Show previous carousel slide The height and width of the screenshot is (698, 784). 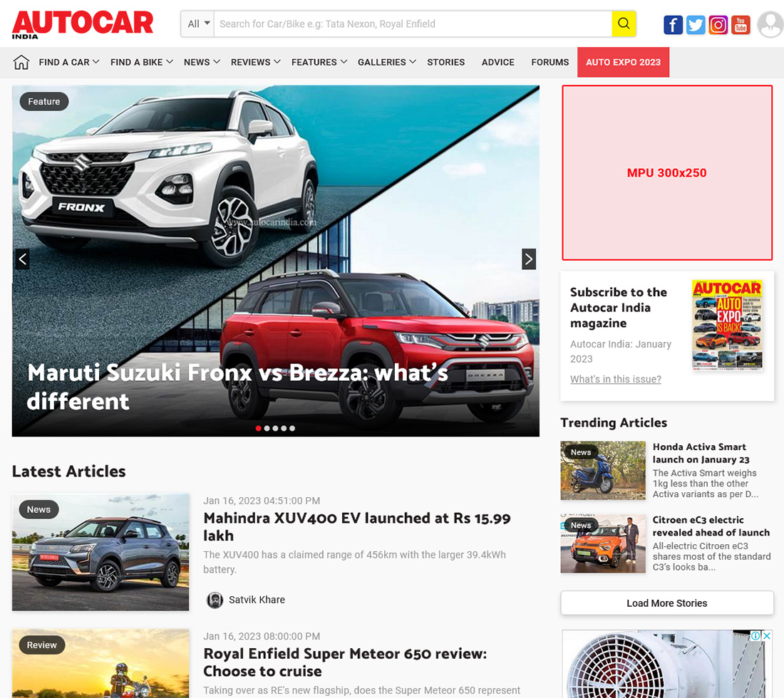coord(22,259)
